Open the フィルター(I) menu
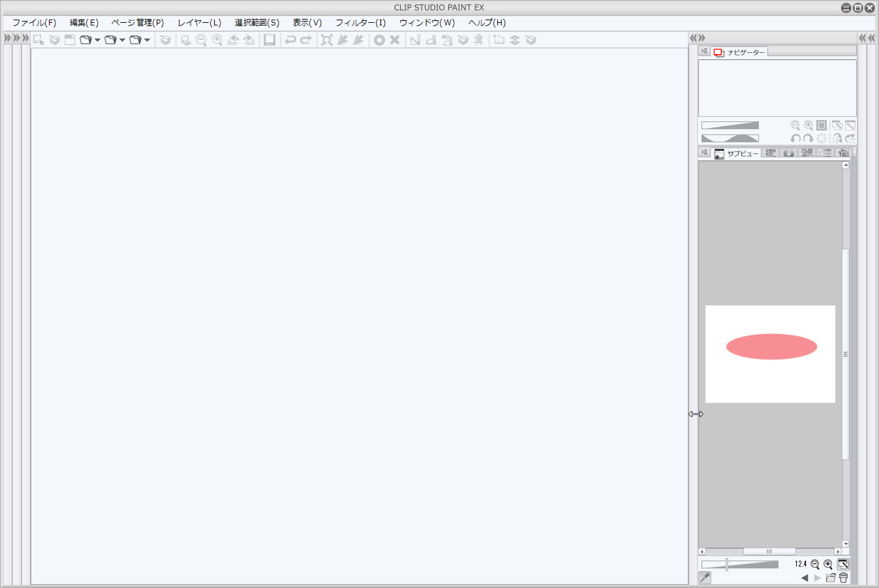The width and height of the screenshot is (879, 588). [360, 23]
